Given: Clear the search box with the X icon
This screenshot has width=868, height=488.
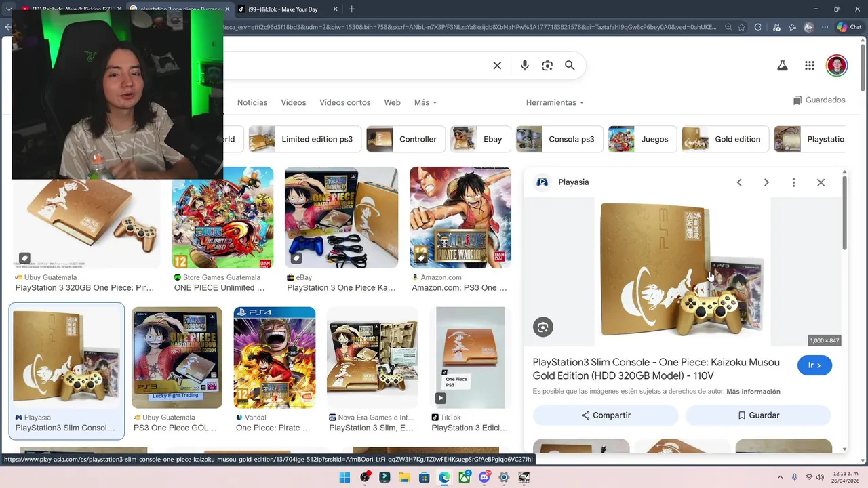Looking at the screenshot, I should coord(497,66).
